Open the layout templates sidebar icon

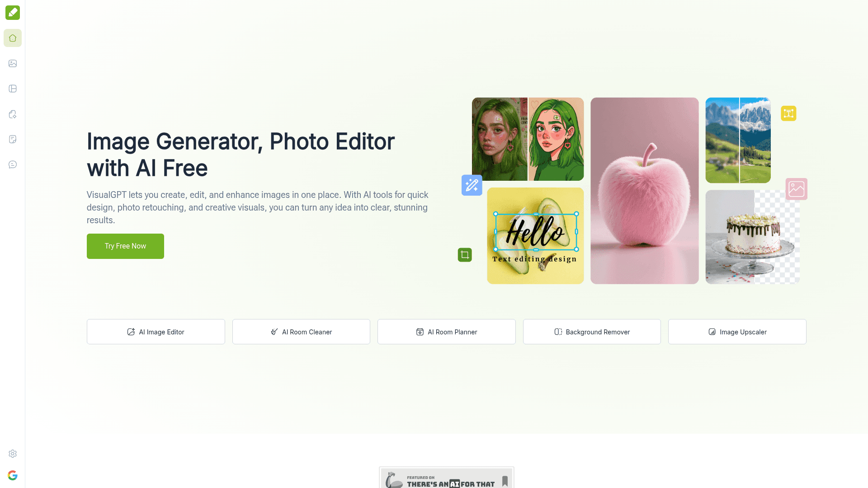(x=13, y=89)
